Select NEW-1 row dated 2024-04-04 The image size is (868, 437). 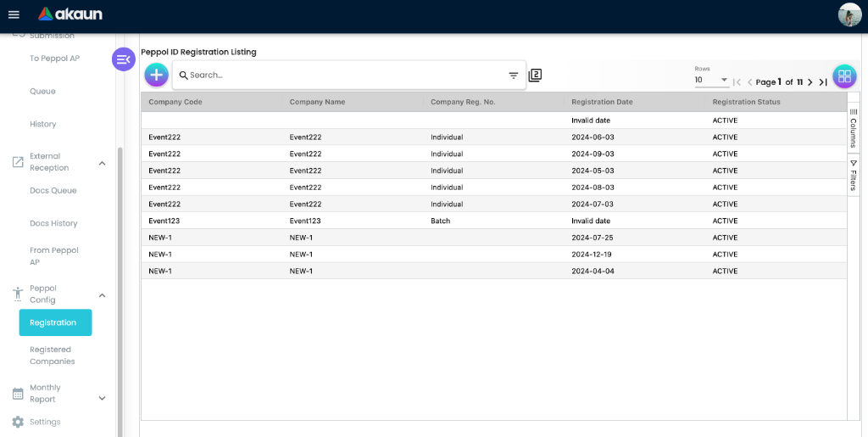(x=494, y=271)
